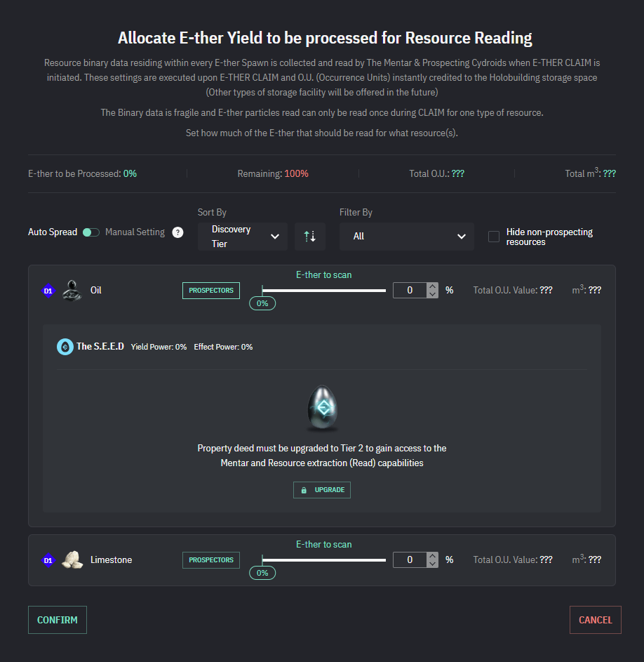Click Prospectors button for Limestone
This screenshot has height=662, width=644.
tap(211, 560)
